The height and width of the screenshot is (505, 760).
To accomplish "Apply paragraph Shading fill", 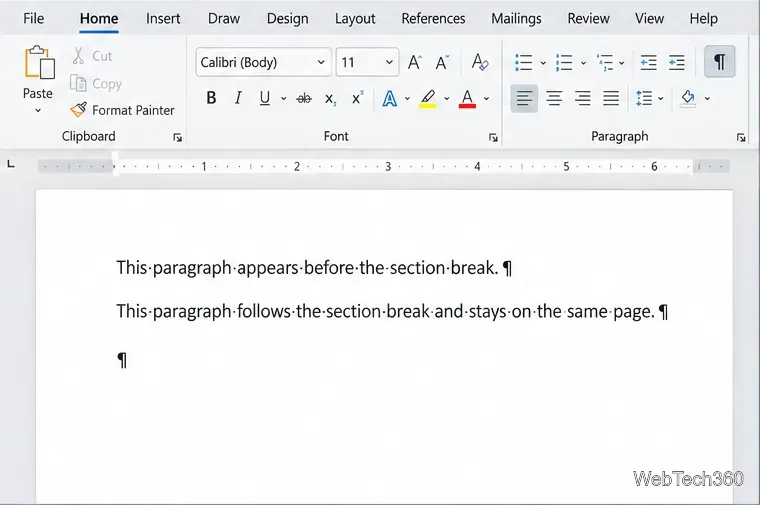I will point(688,98).
